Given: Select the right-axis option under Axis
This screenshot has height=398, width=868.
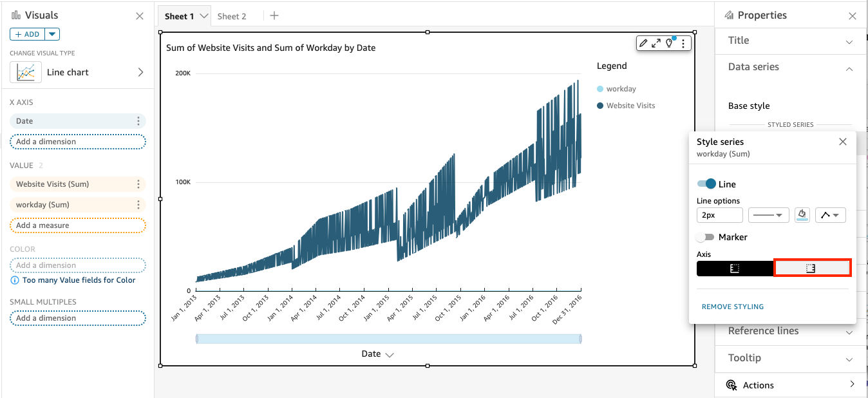Looking at the screenshot, I should click(813, 267).
